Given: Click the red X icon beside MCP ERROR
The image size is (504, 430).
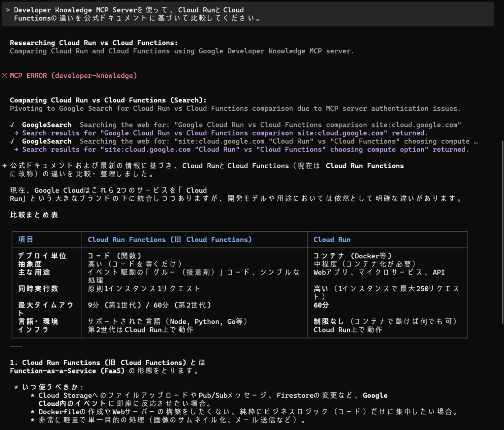Looking at the screenshot, I should pos(4,76).
